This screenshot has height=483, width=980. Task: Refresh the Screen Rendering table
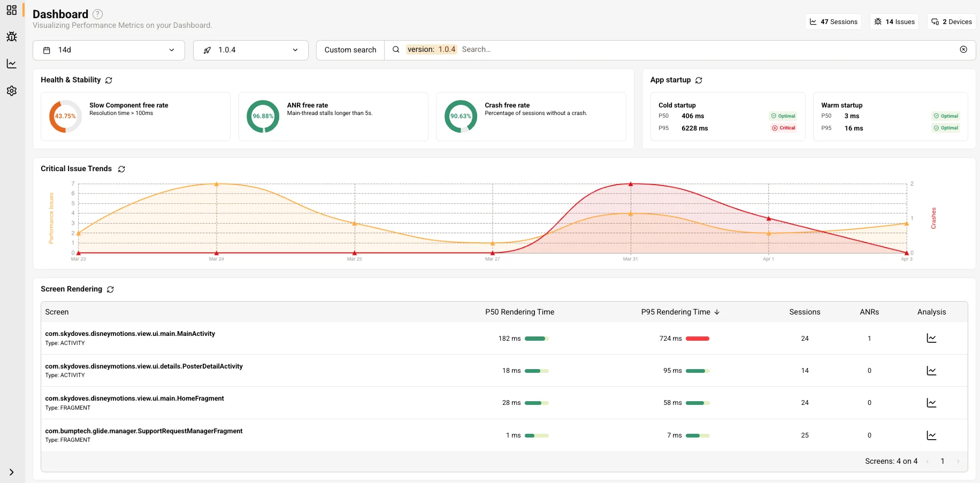110,289
